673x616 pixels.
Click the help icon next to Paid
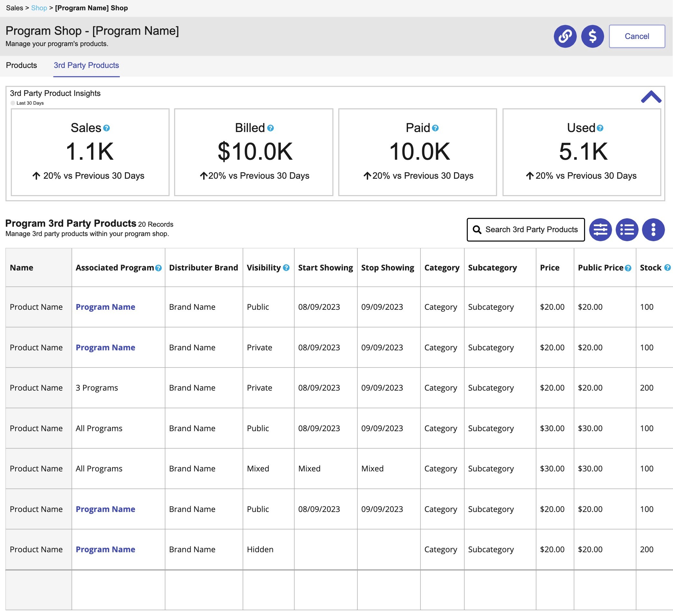click(x=435, y=128)
